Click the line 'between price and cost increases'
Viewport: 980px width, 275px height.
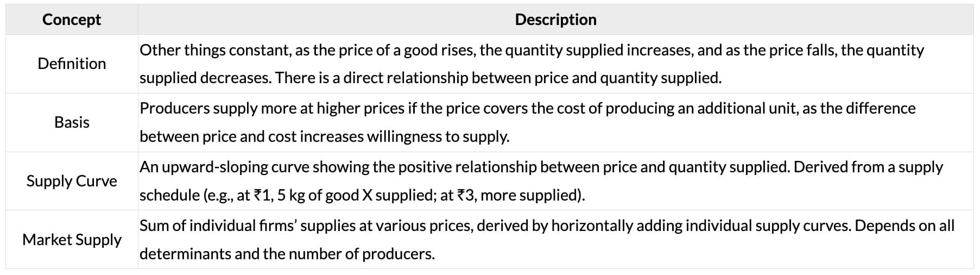[324, 136]
